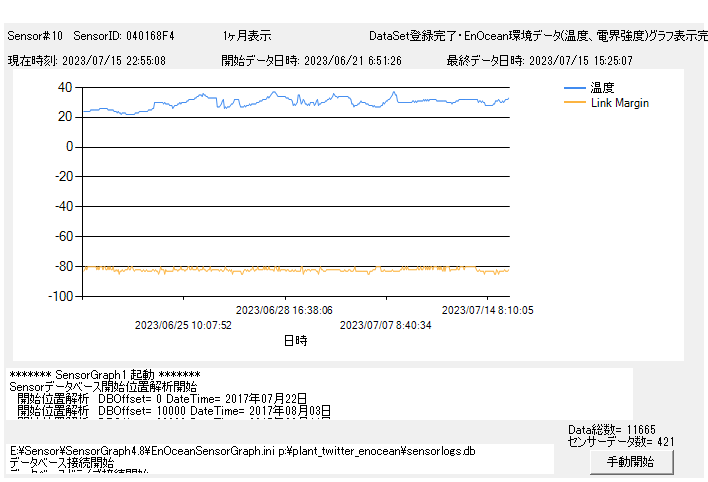Click the 2023/06/25 10:07:52 axis label

pos(183,325)
